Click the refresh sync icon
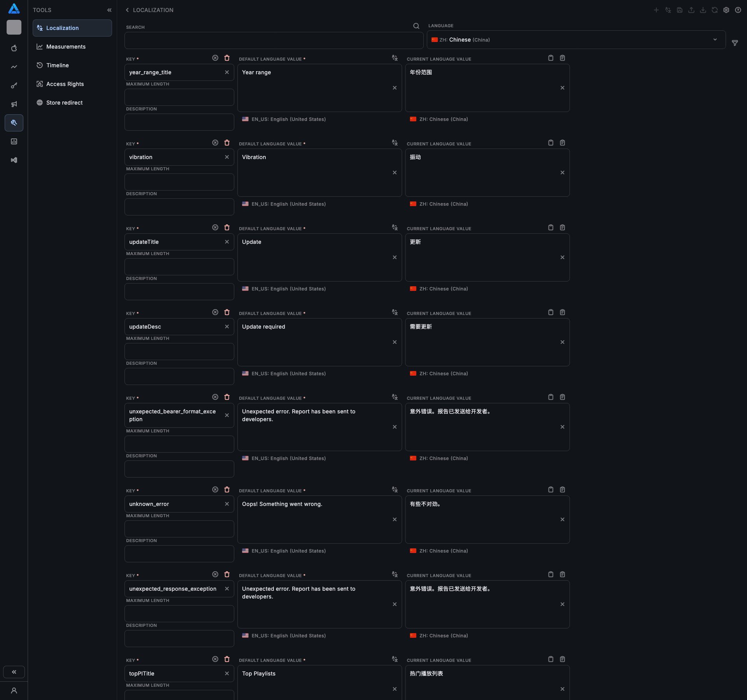The width and height of the screenshot is (747, 700). 714,10
